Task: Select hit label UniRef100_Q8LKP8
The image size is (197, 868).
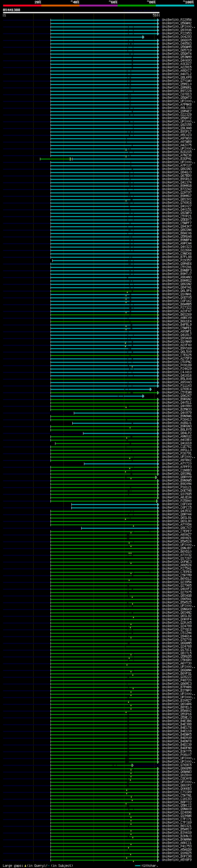Action: pyautogui.click(x=177, y=78)
